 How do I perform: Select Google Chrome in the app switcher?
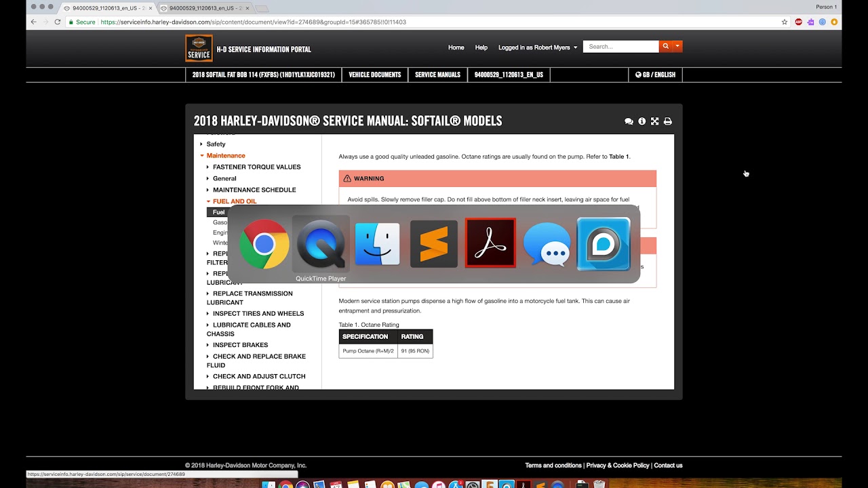point(264,244)
